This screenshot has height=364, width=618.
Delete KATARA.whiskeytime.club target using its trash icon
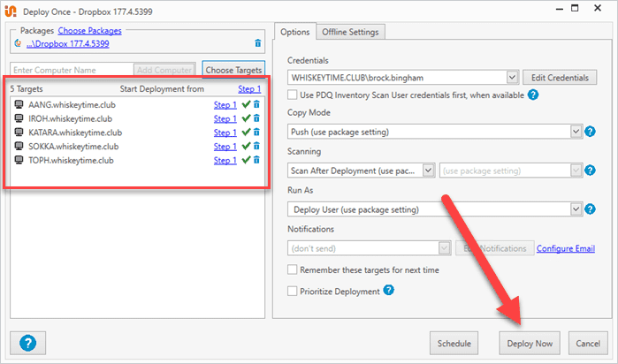(256, 132)
